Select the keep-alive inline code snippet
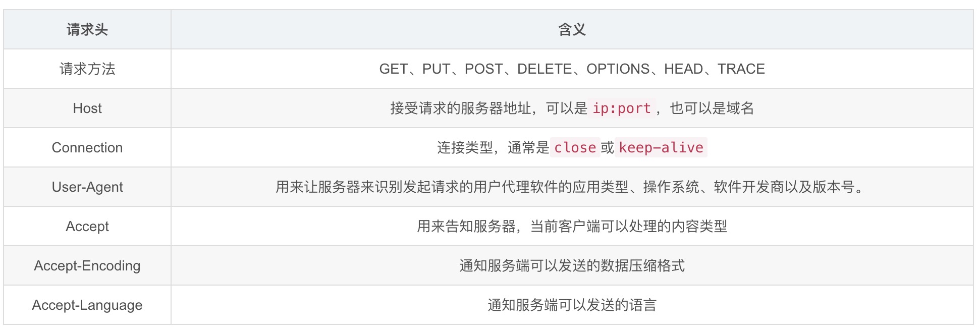980x333 pixels. pyautogui.click(x=661, y=148)
